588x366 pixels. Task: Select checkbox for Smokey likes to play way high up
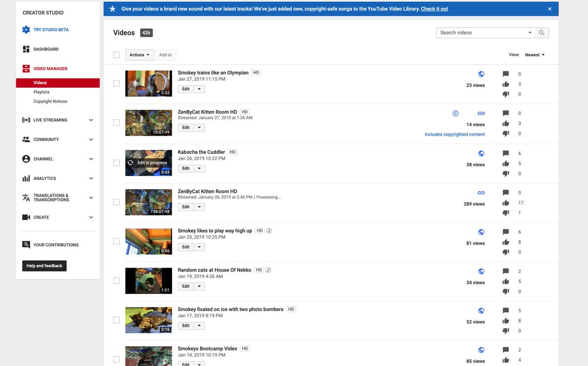[116, 241]
